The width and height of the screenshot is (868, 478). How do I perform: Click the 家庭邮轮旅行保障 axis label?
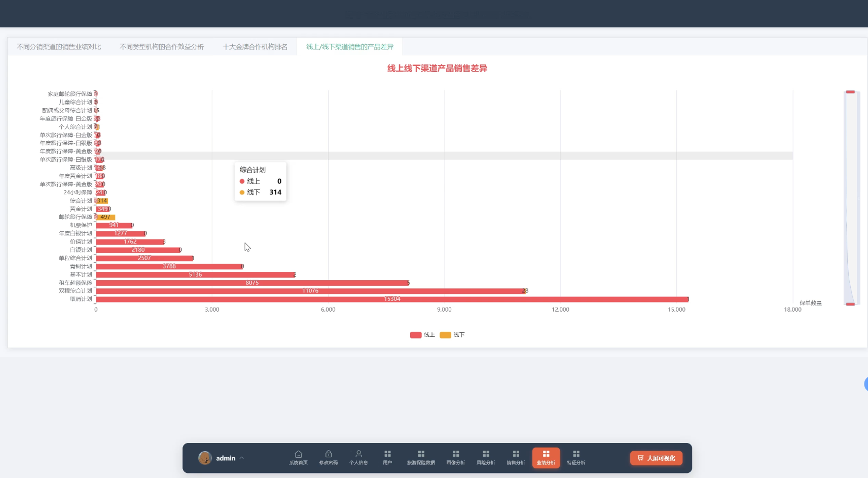coord(70,94)
